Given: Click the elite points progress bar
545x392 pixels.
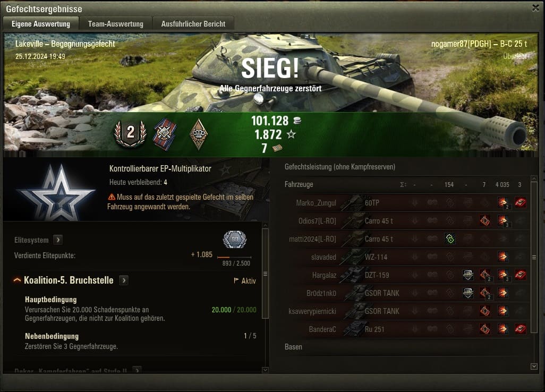Looking at the screenshot, I should pos(234,257).
